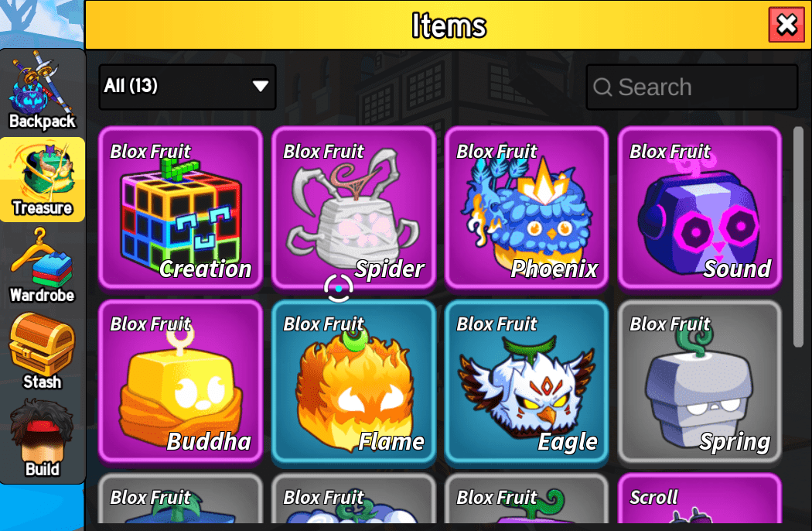Select the Creation Blox Fruit

tap(181, 207)
